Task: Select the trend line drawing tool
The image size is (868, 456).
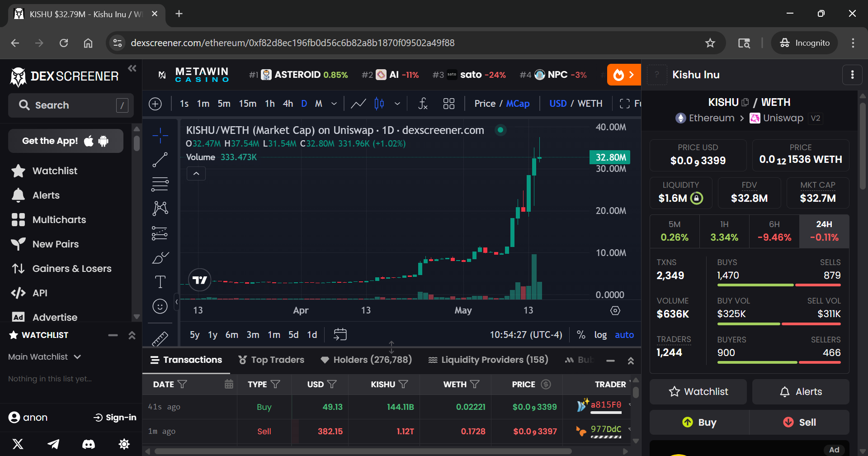Action: point(160,159)
